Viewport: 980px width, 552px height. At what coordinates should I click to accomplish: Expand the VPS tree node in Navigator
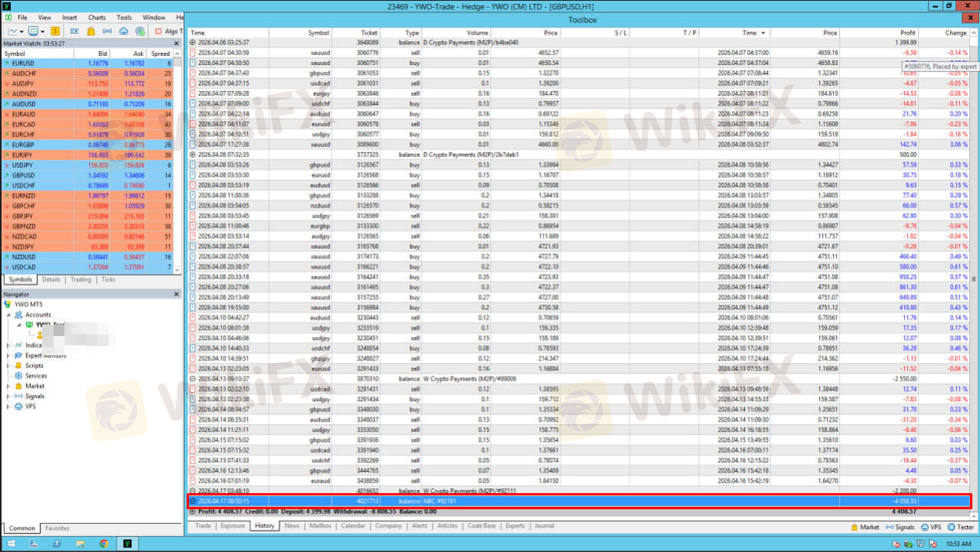pyautogui.click(x=8, y=407)
